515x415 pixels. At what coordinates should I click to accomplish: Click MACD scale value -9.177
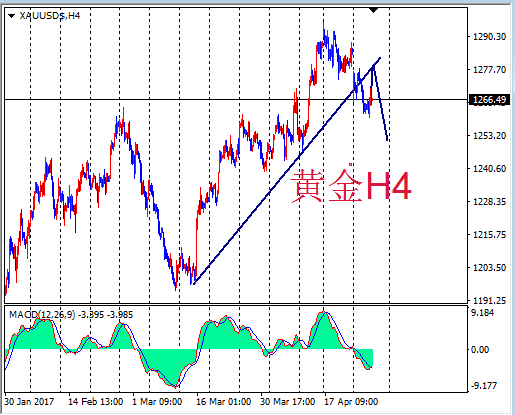(484, 386)
